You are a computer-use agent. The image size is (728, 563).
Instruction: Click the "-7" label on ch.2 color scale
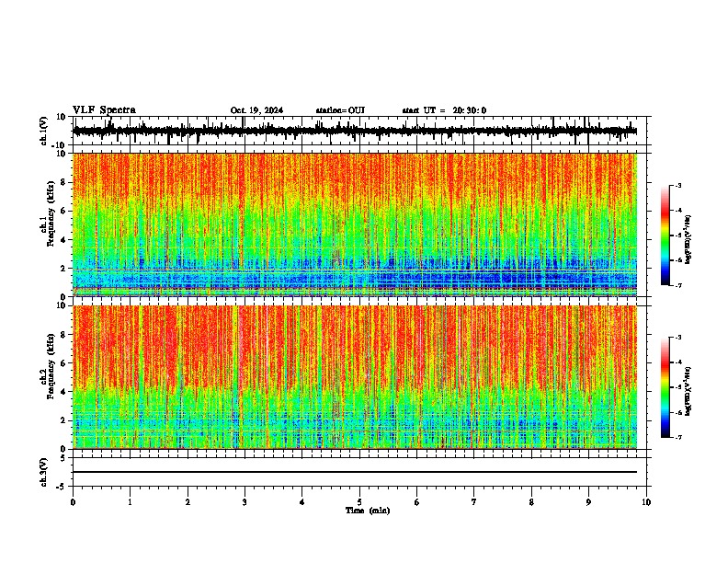tap(678, 437)
